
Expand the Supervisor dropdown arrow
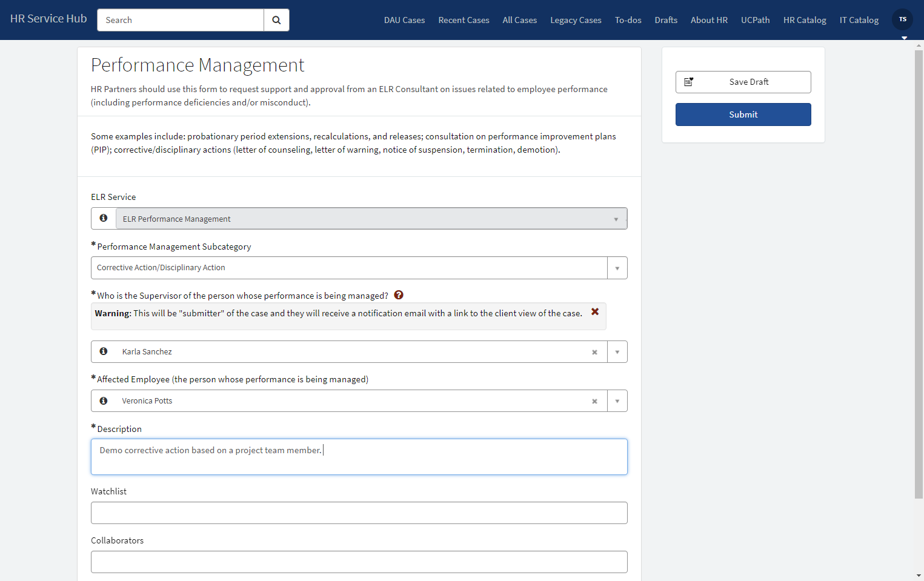pyautogui.click(x=617, y=352)
